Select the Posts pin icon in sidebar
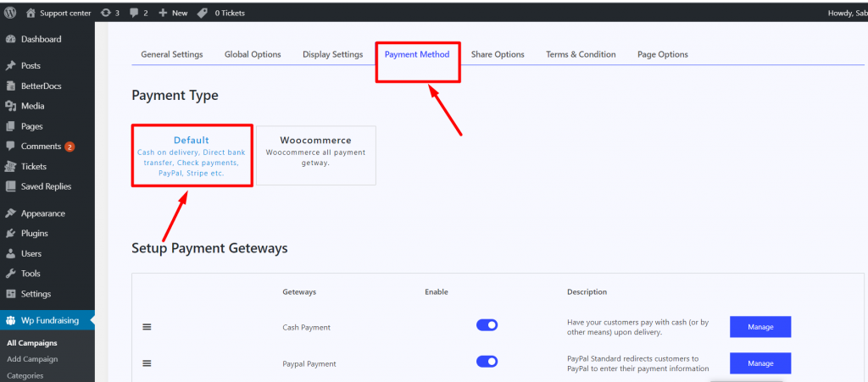Viewport: 868px width, 382px height. pos(10,66)
